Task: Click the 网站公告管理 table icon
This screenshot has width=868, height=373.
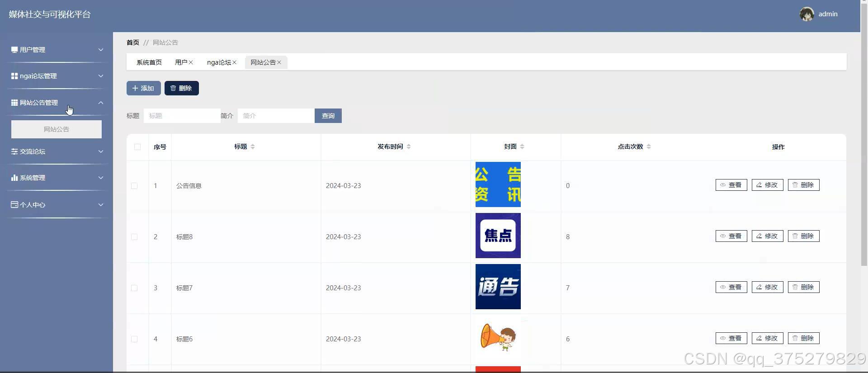Action: [14, 103]
